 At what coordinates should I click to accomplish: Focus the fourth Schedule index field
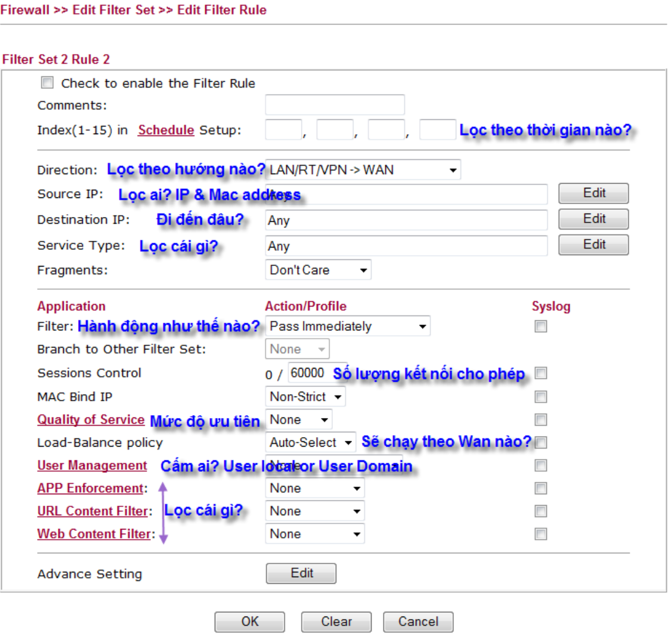(x=437, y=129)
